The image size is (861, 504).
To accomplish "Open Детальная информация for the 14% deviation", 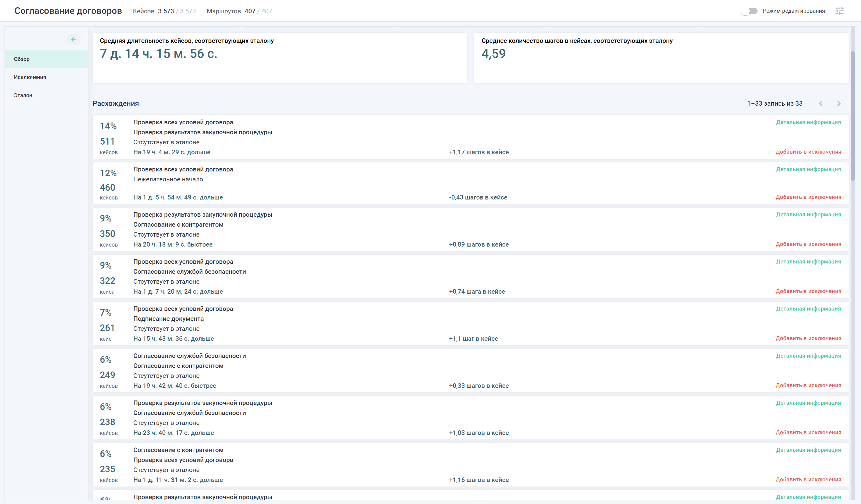I will tap(809, 122).
